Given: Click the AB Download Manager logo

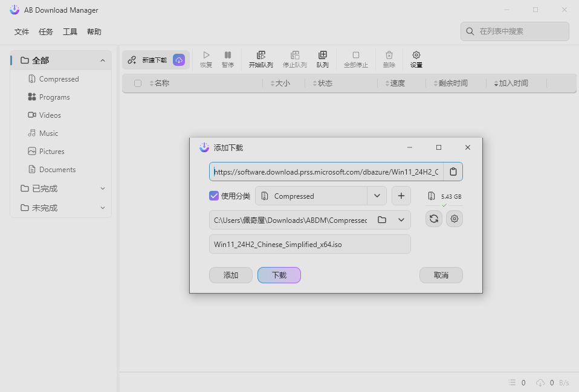Looking at the screenshot, I should click(15, 10).
